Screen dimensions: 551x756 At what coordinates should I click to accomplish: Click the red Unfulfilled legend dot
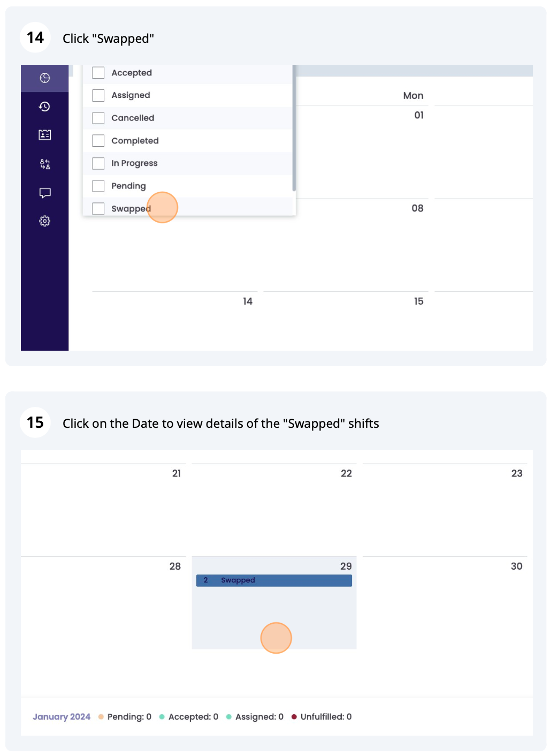pos(294,717)
